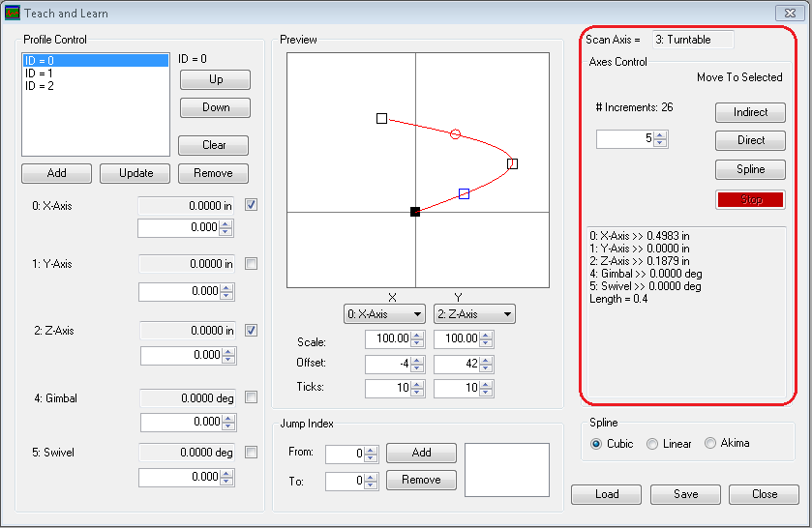Select ID = 2 in profile list
Screen dimensions: 812x528
click(x=40, y=86)
